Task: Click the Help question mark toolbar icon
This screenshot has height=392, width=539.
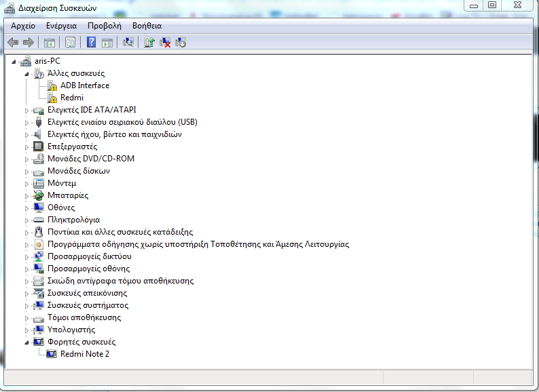Action: pyautogui.click(x=91, y=43)
